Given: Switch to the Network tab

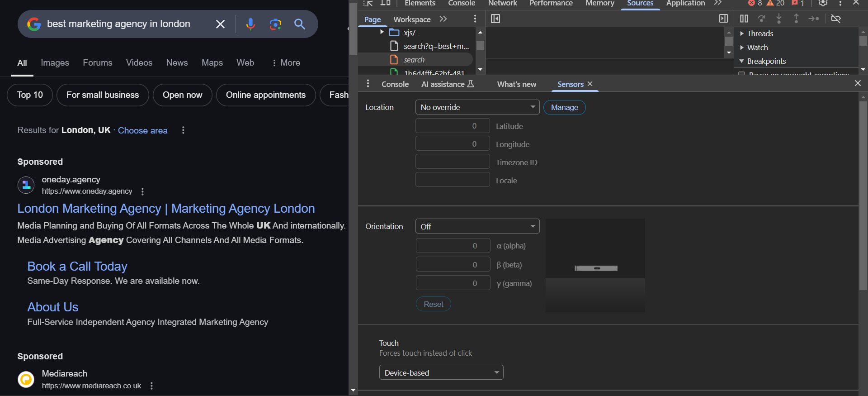Looking at the screenshot, I should pos(502,4).
